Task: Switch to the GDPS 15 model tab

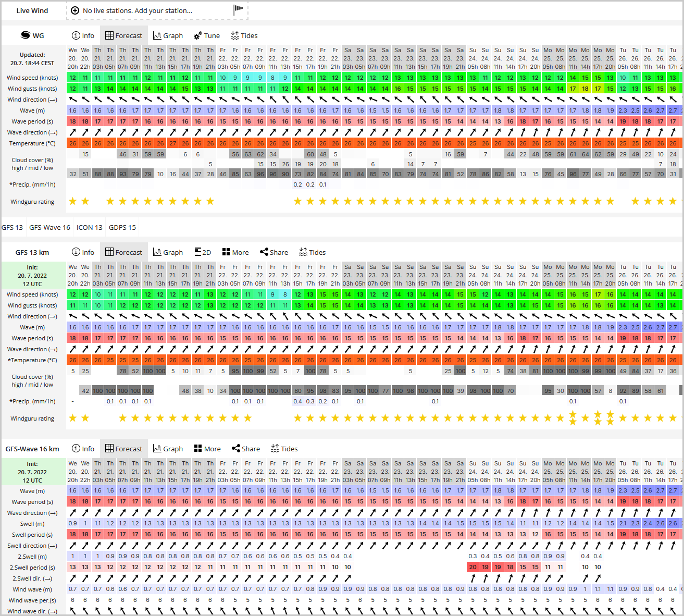Action: tap(122, 227)
